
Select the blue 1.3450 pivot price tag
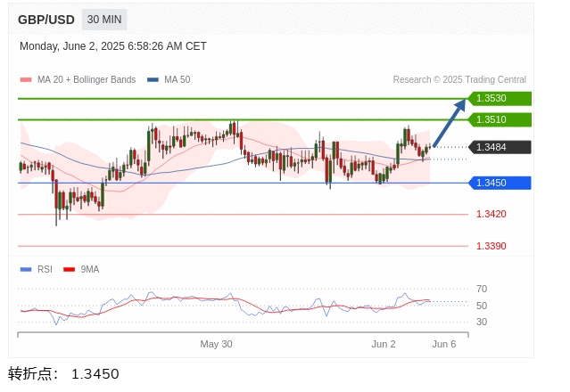coord(500,183)
